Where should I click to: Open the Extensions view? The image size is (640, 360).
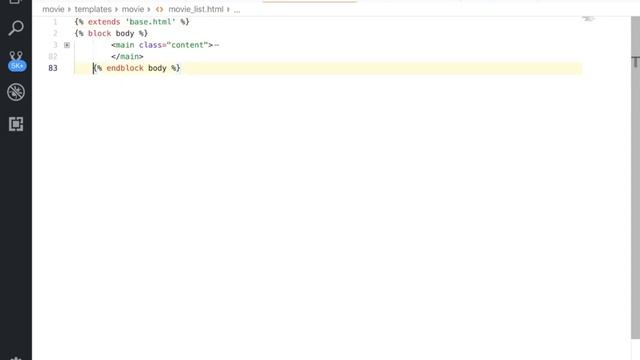pyautogui.click(x=16, y=124)
